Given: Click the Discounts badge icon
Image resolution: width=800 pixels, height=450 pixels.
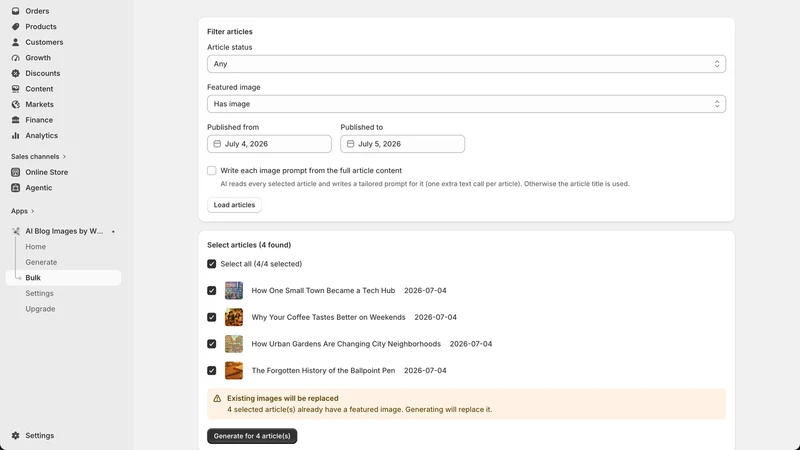Looking at the screenshot, I should pyautogui.click(x=15, y=73).
